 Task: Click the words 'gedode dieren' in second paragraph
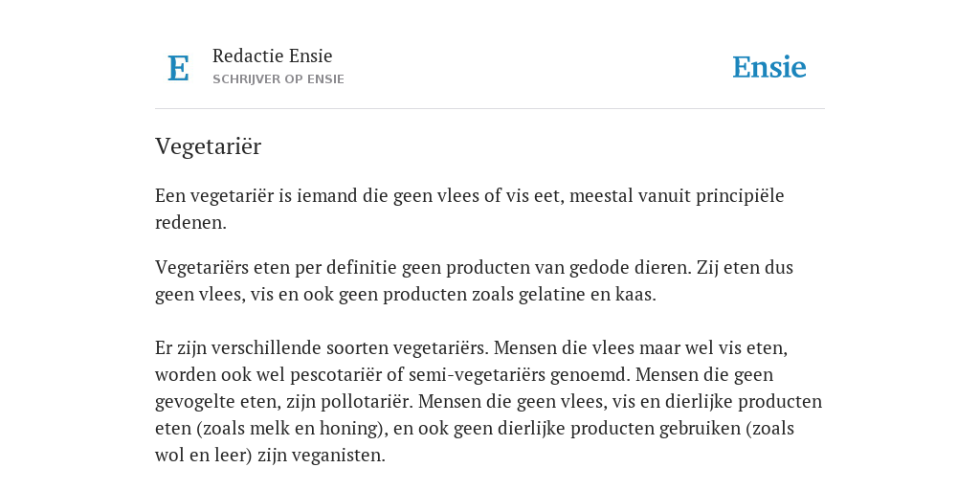[x=630, y=268]
